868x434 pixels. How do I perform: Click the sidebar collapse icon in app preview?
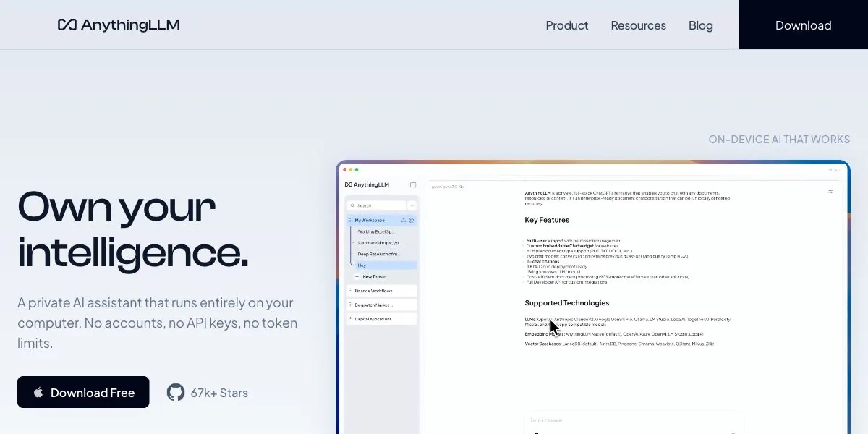[413, 184]
